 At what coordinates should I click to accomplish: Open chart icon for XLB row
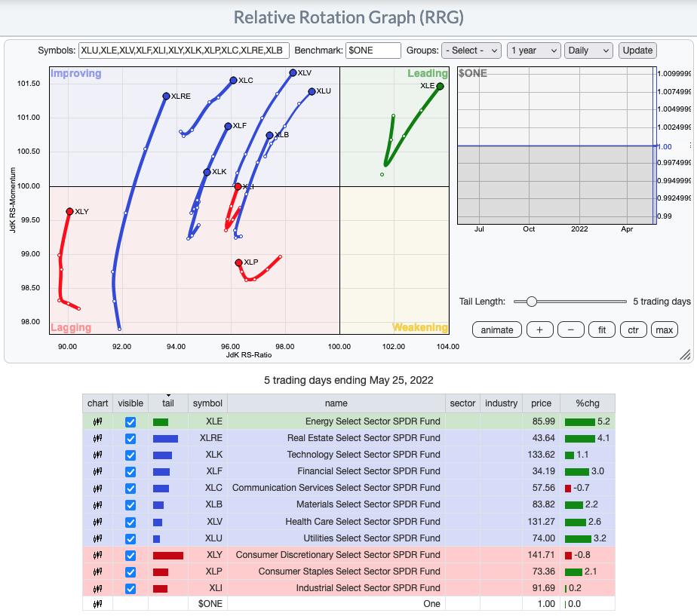(97, 505)
